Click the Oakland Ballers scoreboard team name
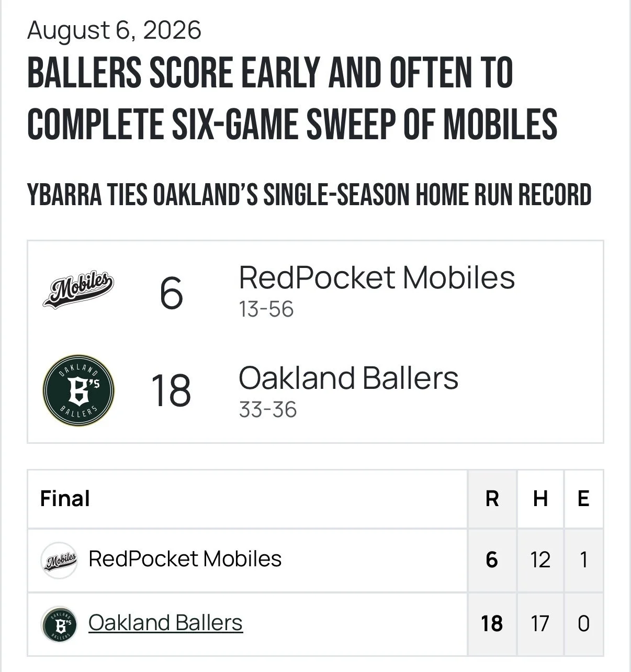The image size is (631, 672). click(348, 378)
